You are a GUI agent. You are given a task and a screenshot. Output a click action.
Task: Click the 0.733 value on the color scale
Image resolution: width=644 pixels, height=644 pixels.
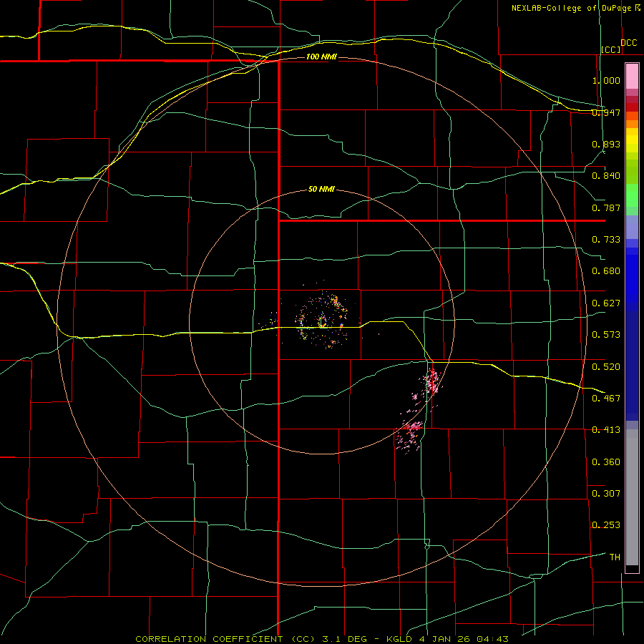[606, 240]
